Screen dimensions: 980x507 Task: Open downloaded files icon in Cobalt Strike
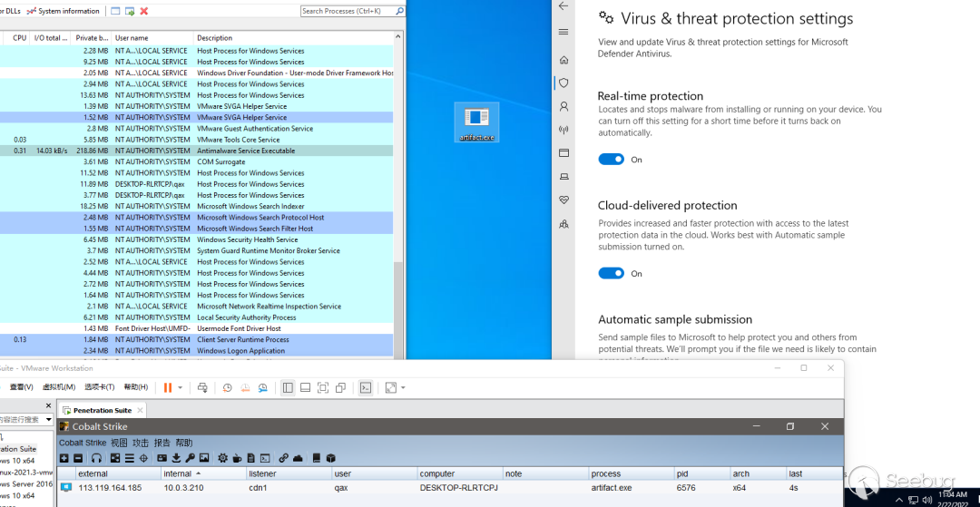pyautogui.click(x=176, y=458)
